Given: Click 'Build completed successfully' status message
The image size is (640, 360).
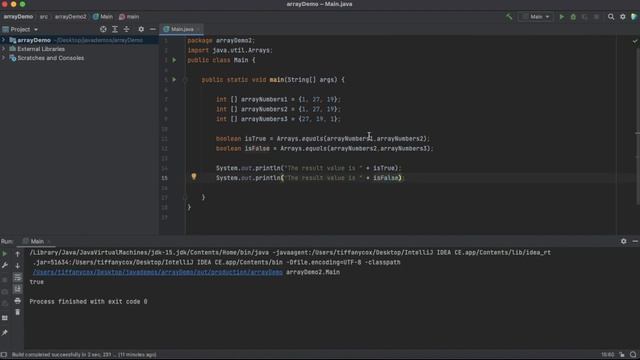Looking at the screenshot, I should click(84, 355).
